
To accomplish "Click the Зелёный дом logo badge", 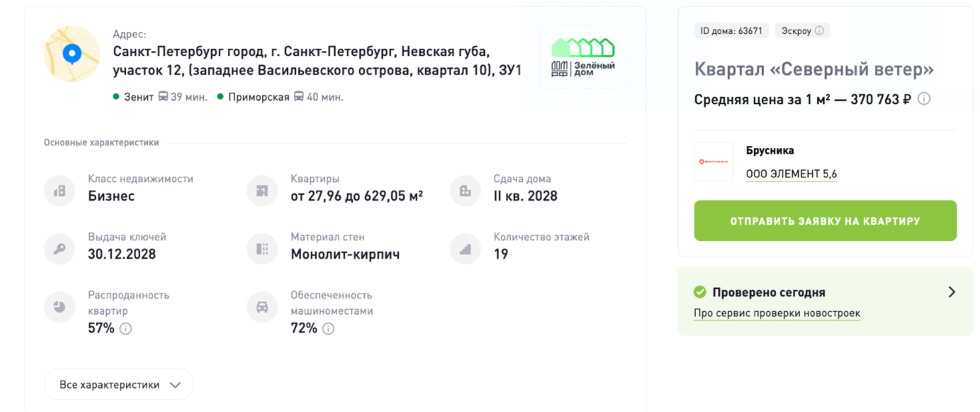I will coord(583,57).
